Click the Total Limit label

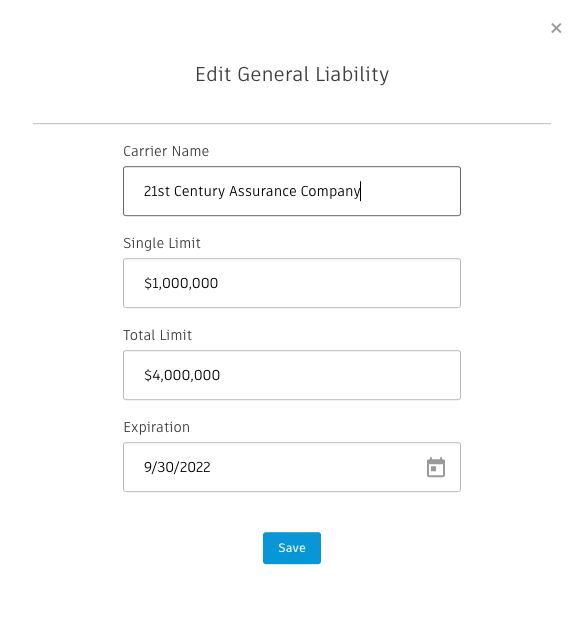pyautogui.click(x=158, y=335)
